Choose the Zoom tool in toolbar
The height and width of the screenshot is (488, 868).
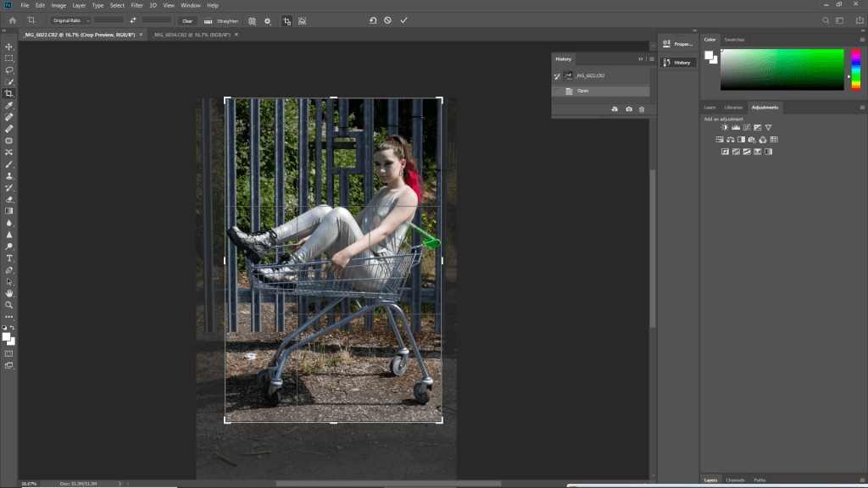pyautogui.click(x=9, y=304)
